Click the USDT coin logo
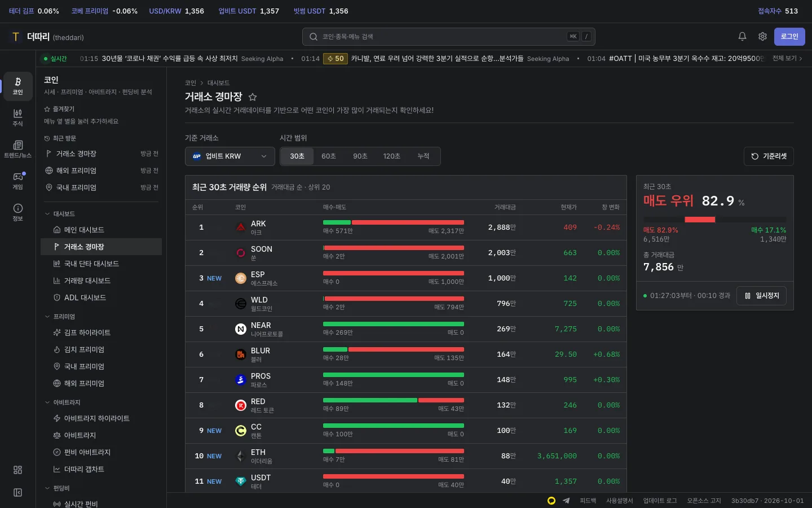 pos(241,481)
